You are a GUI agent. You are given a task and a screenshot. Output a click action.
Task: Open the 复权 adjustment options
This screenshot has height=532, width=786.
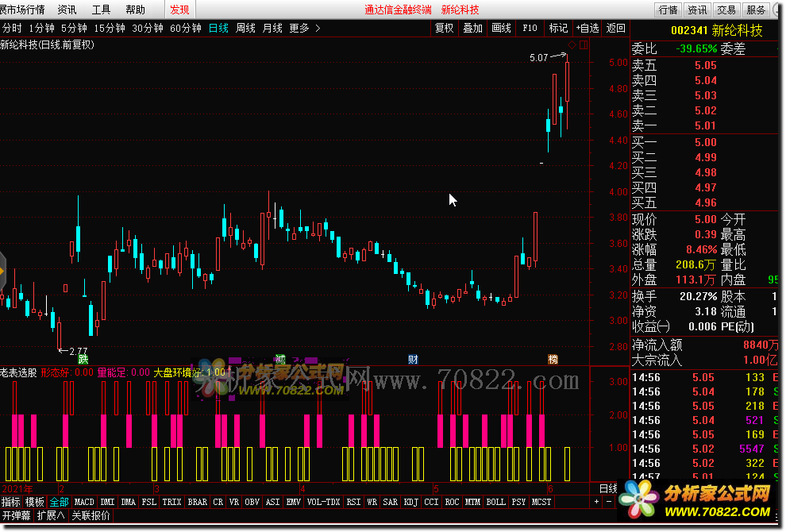[444, 28]
